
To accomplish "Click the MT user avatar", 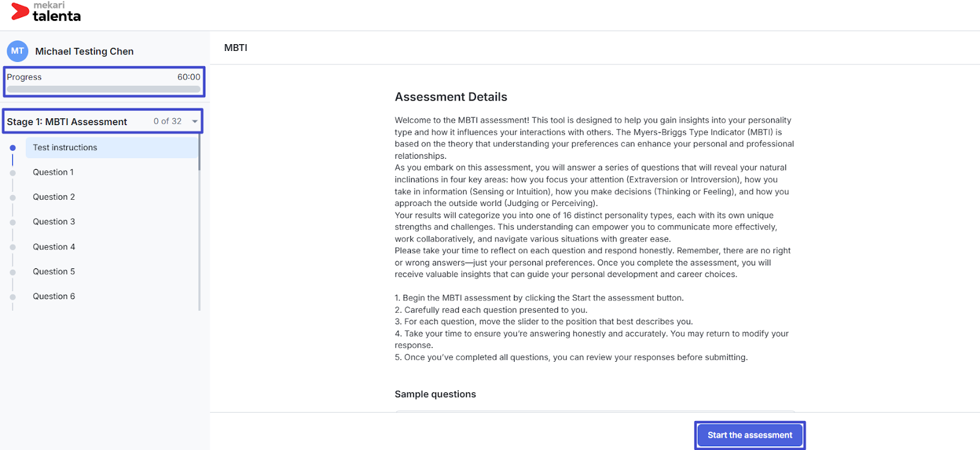I will (x=17, y=51).
